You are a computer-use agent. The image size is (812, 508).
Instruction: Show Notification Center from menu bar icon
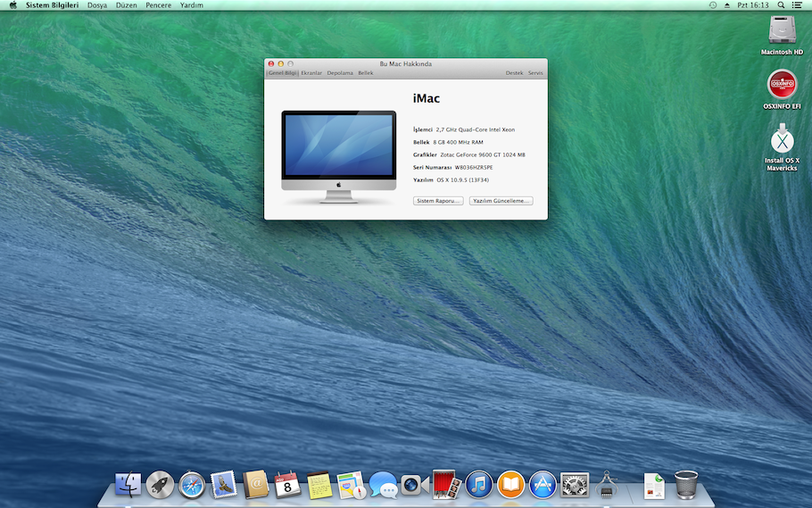tap(797, 5)
